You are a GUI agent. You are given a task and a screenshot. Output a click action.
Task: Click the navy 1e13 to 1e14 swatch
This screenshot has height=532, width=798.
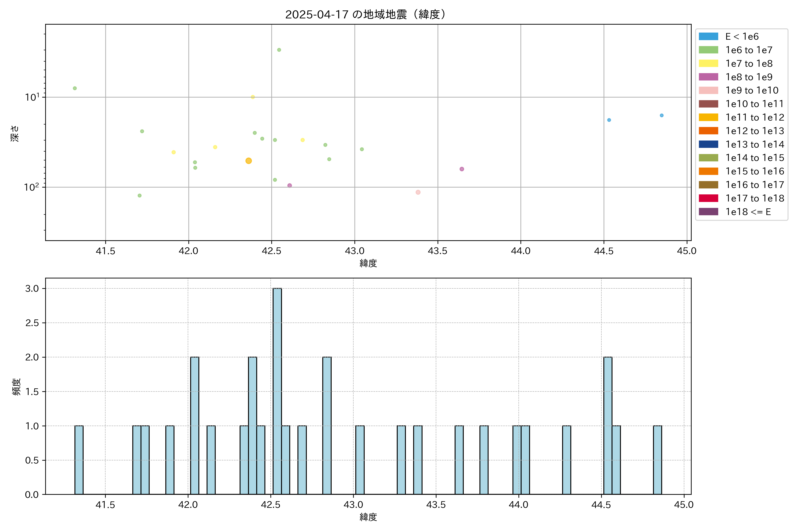point(708,144)
